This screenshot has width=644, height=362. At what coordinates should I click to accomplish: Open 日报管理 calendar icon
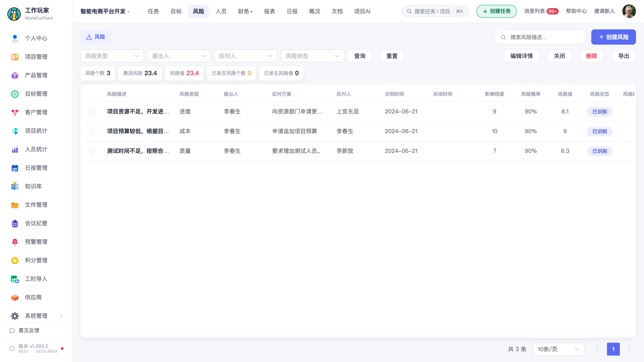[15, 168]
